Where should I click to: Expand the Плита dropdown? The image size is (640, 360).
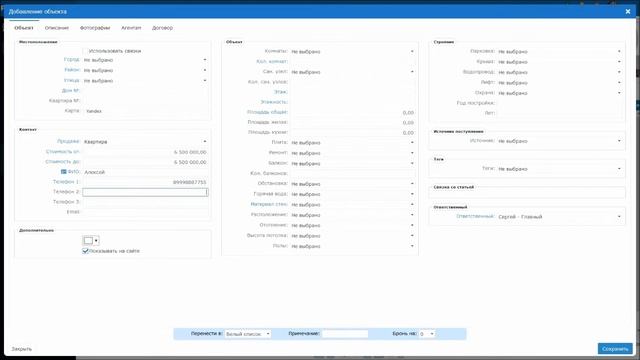(353, 143)
